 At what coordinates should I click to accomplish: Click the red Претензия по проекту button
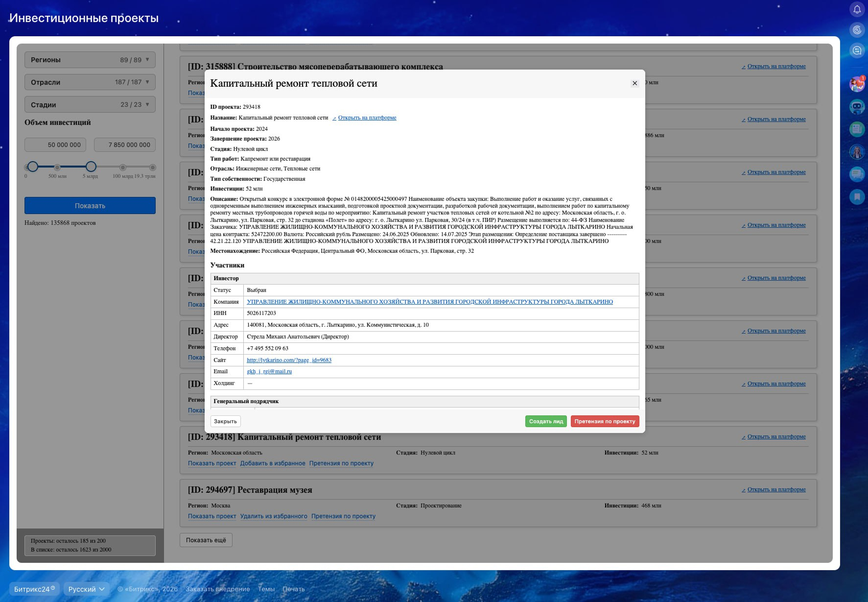605,421
